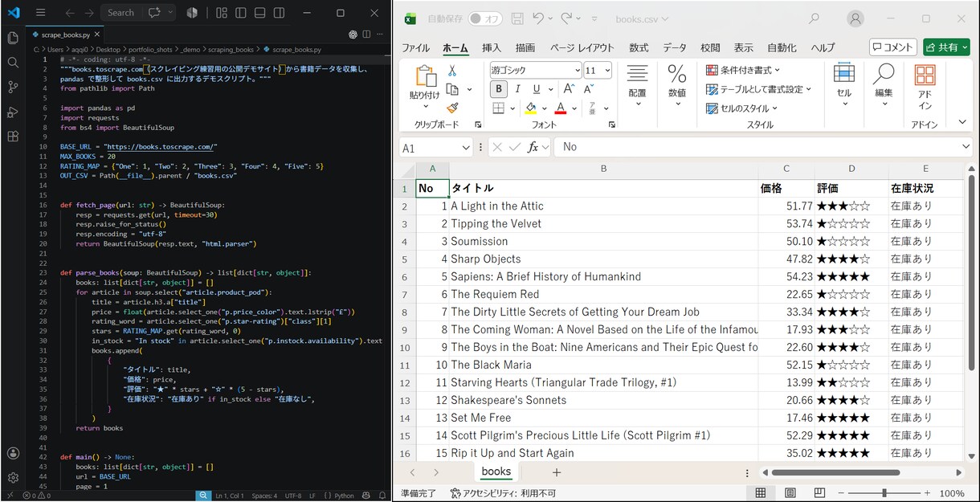Click Spaces: 4 indentation in status bar

click(x=264, y=496)
